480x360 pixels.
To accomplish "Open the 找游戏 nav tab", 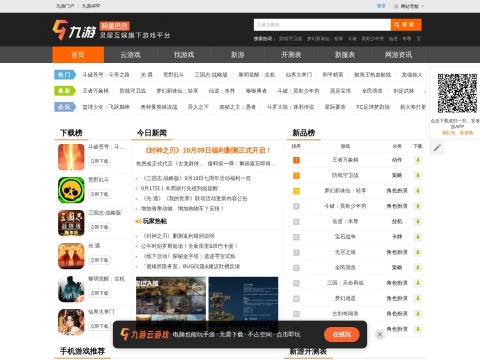I will pyautogui.click(x=184, y=55).
